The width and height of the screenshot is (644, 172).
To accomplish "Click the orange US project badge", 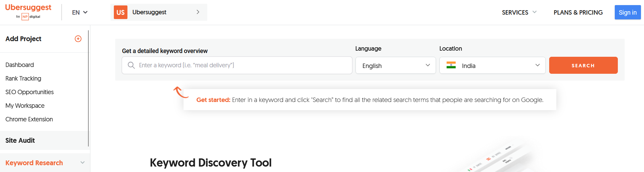I will tap(121, 12).
